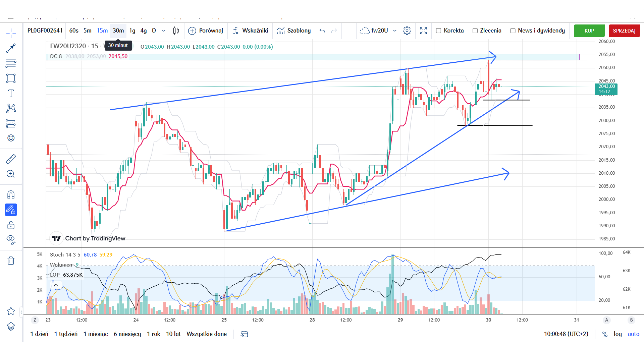Viewport: 644px width, 342px height.
Task: Enable News i dywidendy checkbox
Action: point(513,31)
